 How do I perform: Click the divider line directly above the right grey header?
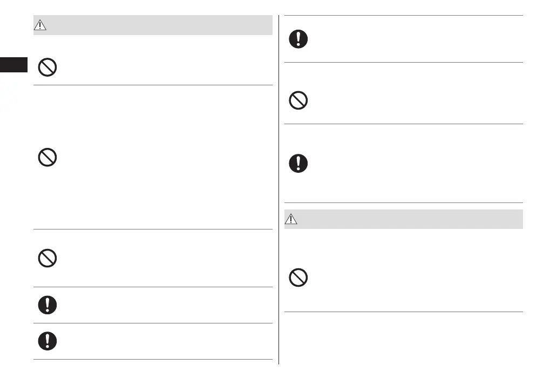coord(404,203)
